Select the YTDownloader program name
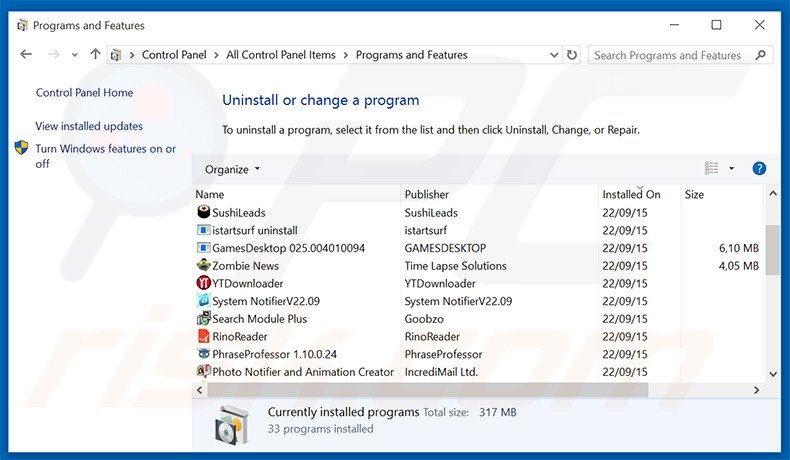Screen dimensions: 790x460 click(x=247, y=284)
